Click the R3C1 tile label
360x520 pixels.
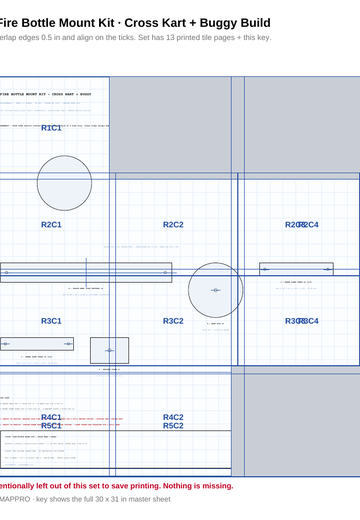51,321
